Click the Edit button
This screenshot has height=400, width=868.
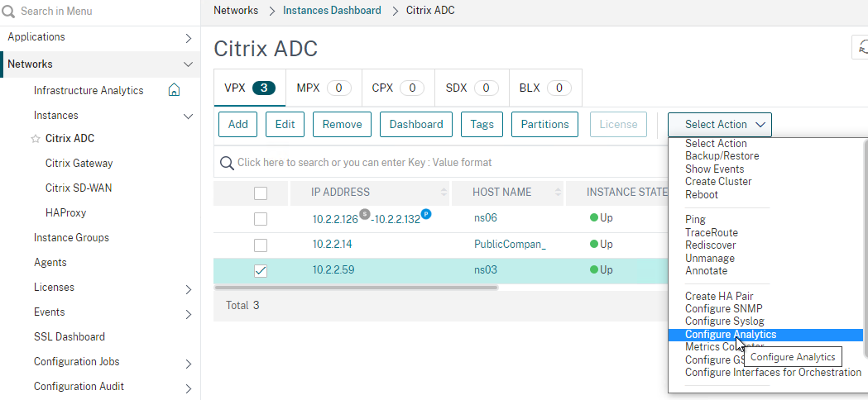pyautogui.click(x=285, y=125)
